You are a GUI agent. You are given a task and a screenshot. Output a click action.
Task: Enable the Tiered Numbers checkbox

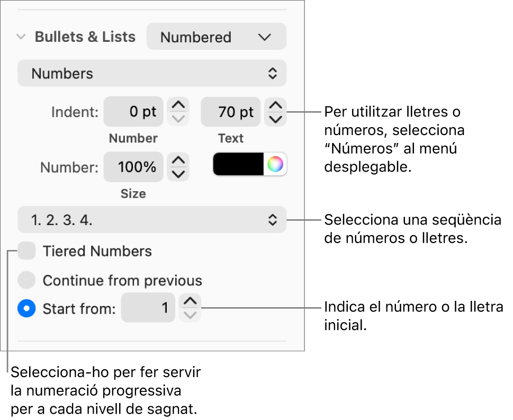pyautogui.click(x=26, y=251)
